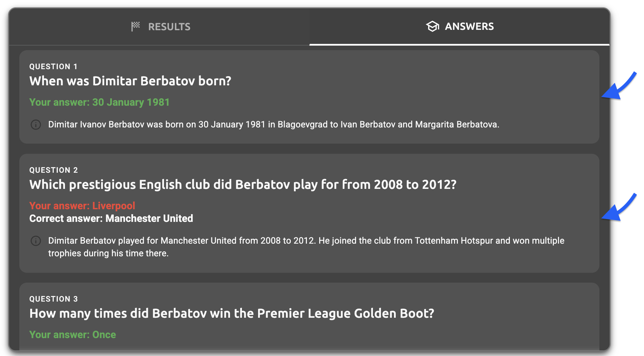Select the "Question 1" label

[x=53, y=67]
